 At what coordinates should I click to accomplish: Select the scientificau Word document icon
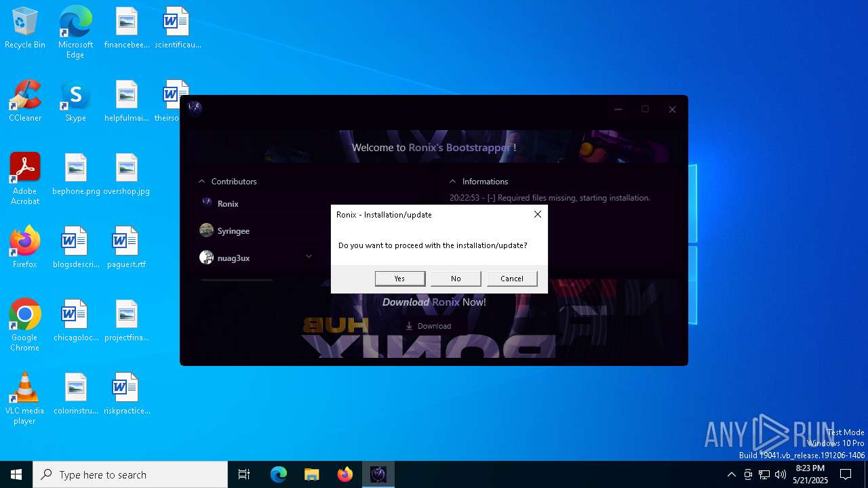tap(177, 28)
